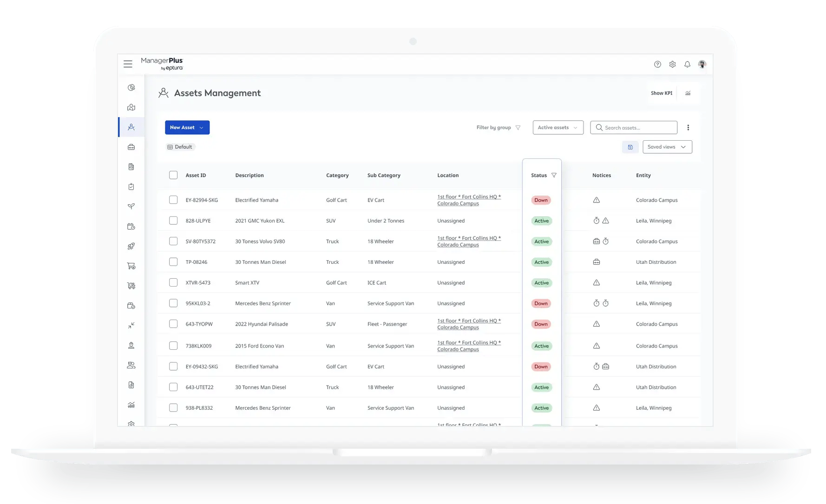Screen dimensions: 826x504
Task: Click the Status column filter icon
Action: [x=554, y=175]
